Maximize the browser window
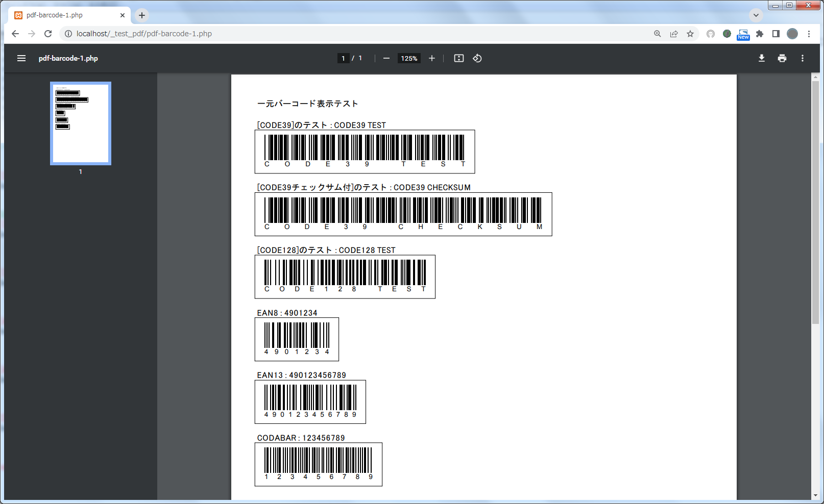This screenshot has width=824, height=504. click(x=789, y=6)
